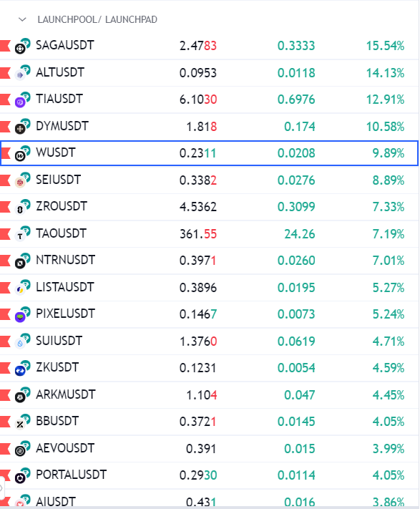
Task: Collapse the LAUNCHPOOL/ LAUNCHPAD section
Action: click(22, 19)
